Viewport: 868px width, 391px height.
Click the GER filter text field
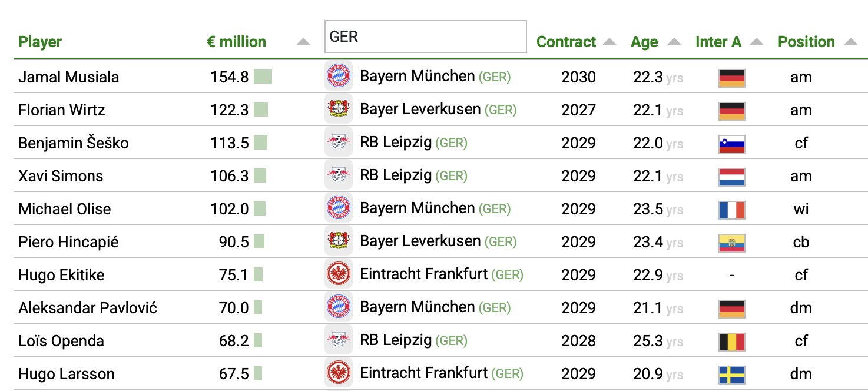(425, 37)
